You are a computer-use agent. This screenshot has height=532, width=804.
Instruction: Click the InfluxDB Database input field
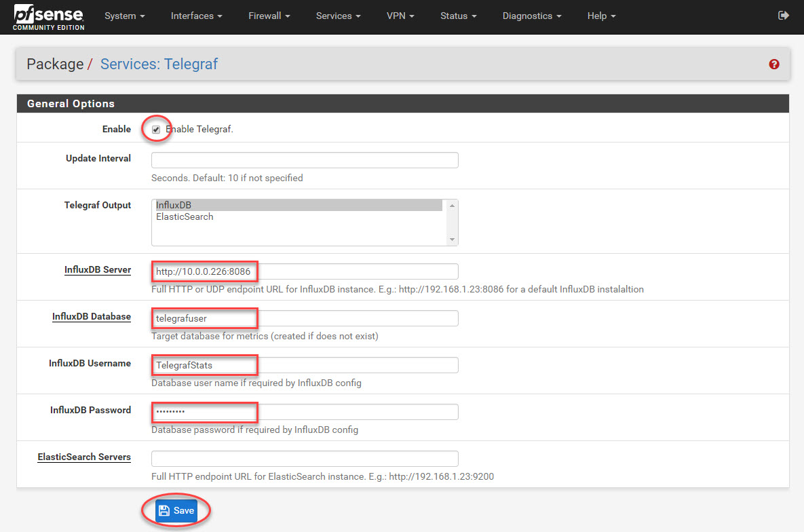(x=305, y=318)
